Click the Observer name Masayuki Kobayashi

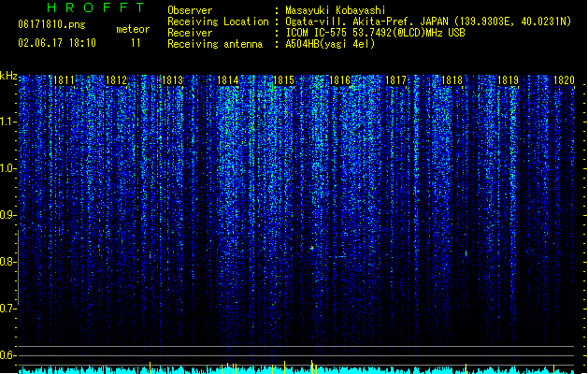click(336, 10)
